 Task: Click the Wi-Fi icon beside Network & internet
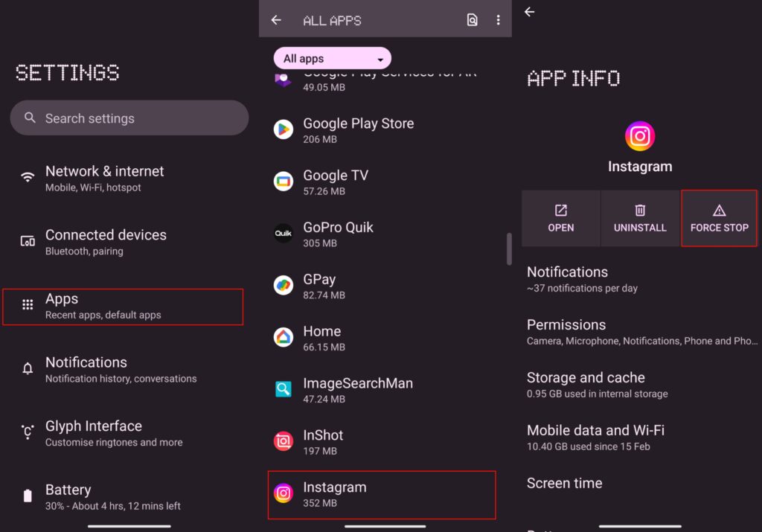pyautogui.click(x=28, y=177)
